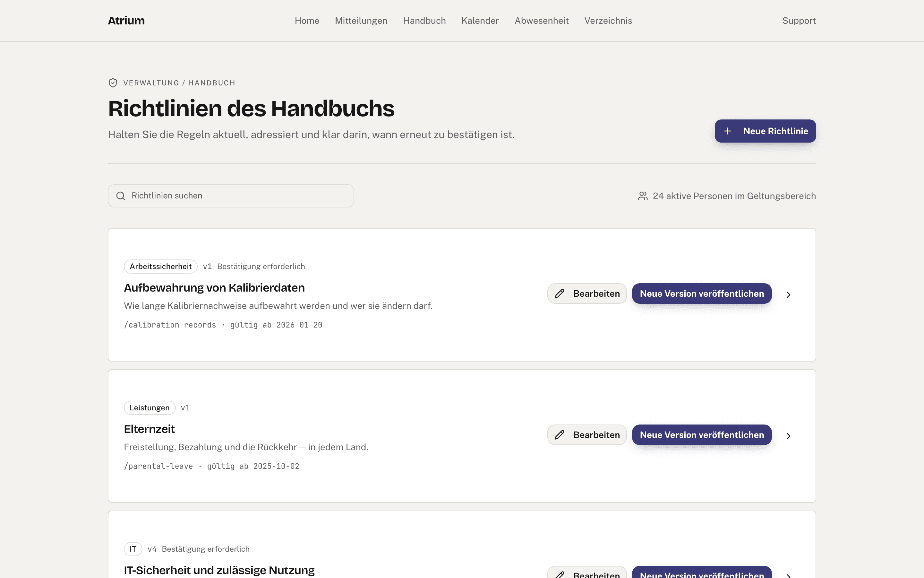Click the people icon next to 24 aktive Personen

tap(643, 196)
